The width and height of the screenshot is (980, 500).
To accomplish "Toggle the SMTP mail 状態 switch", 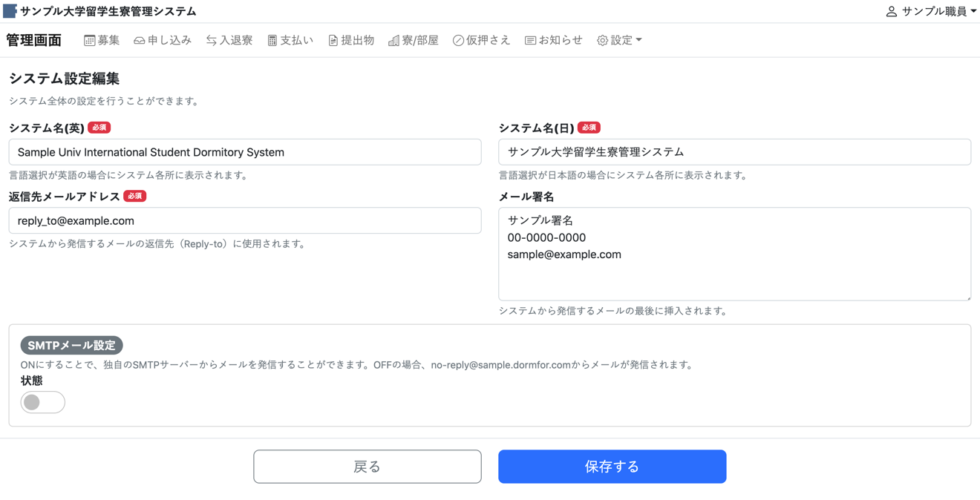I will tap(43, 402).
